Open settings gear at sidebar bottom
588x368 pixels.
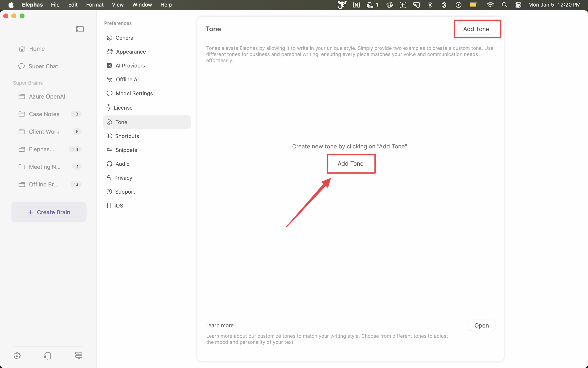[x=17, y=356]
